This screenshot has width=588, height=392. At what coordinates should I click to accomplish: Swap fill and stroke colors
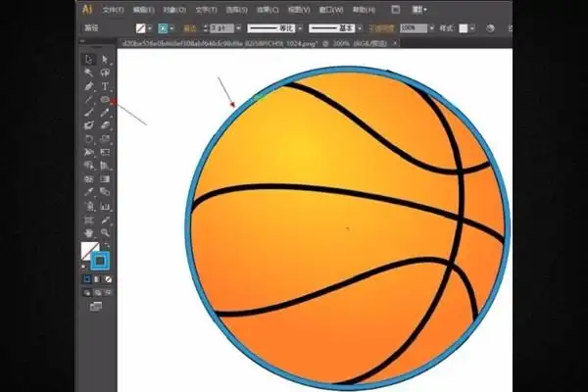pyautogui.click(x=107, y=245)
